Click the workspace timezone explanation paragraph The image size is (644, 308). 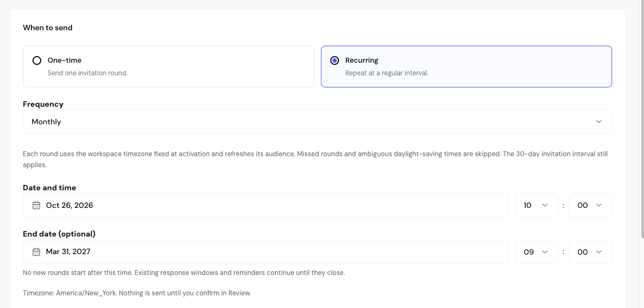[x=315, y=159]
